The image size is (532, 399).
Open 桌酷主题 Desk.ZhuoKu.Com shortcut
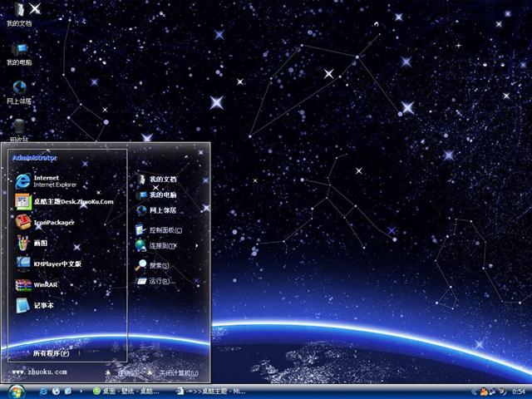[72, 201]
